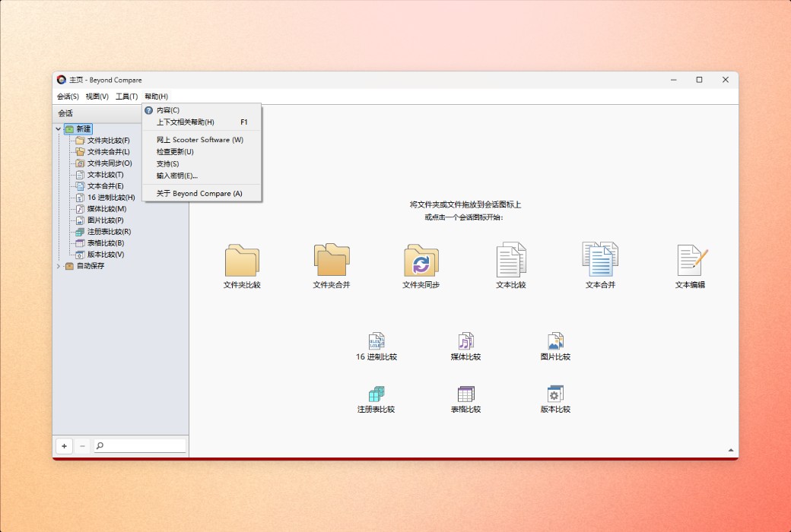Image resolution: width=791 pixels, height=532 pixels.
Task: Open the 文本编辑 text edit icon
Action: [x=692, y=260]
